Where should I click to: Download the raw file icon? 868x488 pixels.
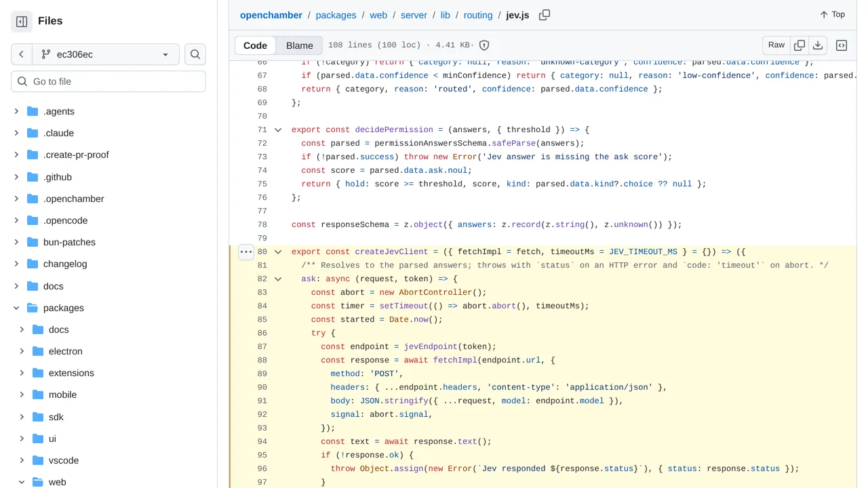click(818, 45)
